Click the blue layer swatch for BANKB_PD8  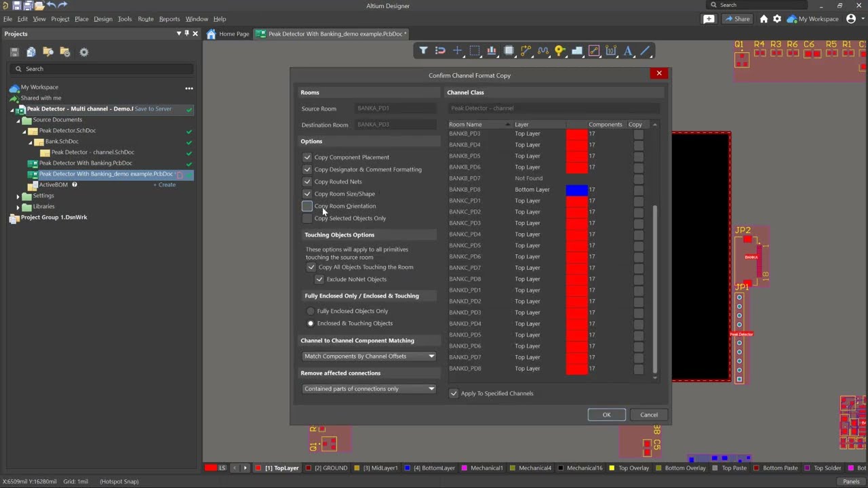point(576,190)
